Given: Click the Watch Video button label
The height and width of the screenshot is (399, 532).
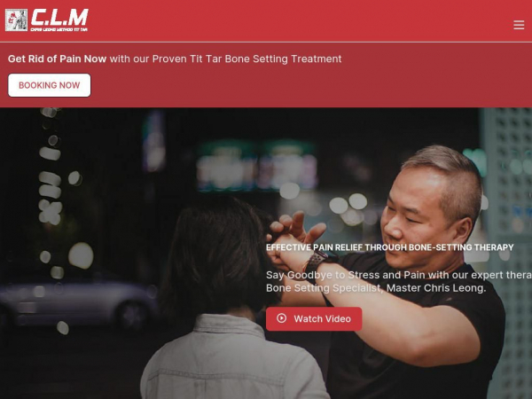Looking at the screenshot, I should [323, 318].
